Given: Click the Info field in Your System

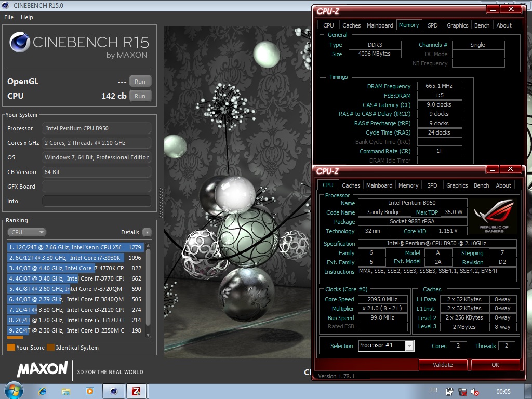Looking at the screenshot, I should [96, 201].
